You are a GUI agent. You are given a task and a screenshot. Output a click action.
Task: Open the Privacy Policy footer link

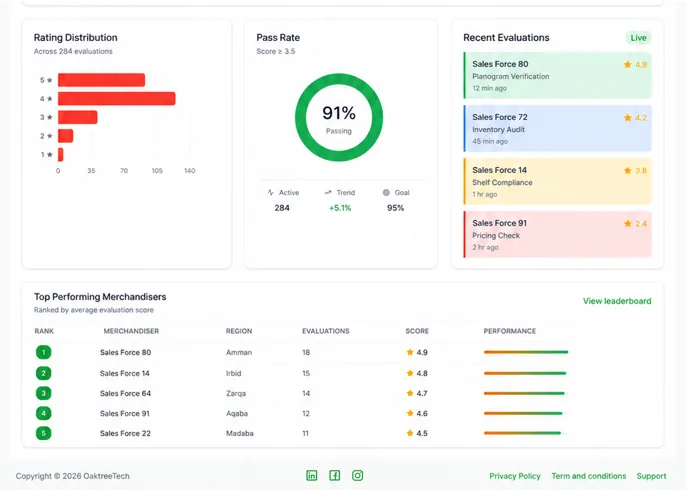point(515,476)
